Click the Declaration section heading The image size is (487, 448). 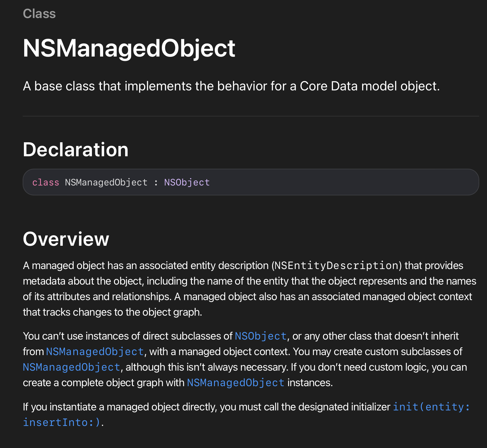[x=75, y=149]
